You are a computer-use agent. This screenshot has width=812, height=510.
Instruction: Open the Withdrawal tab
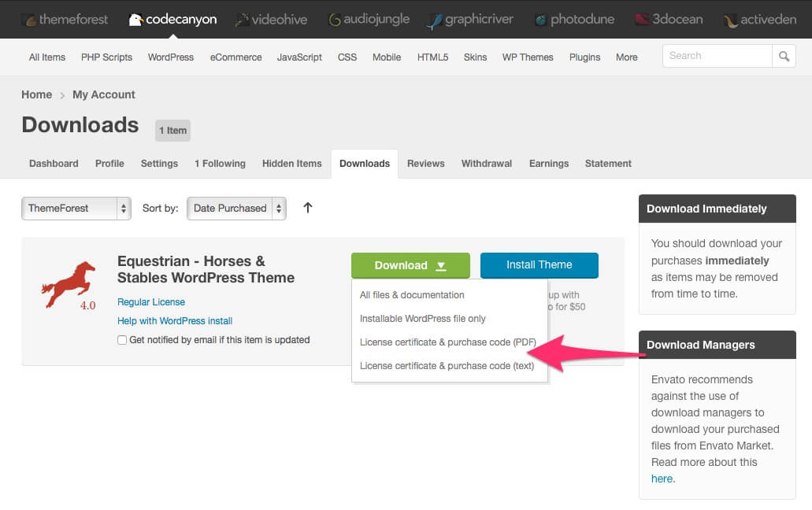[487, 164]
